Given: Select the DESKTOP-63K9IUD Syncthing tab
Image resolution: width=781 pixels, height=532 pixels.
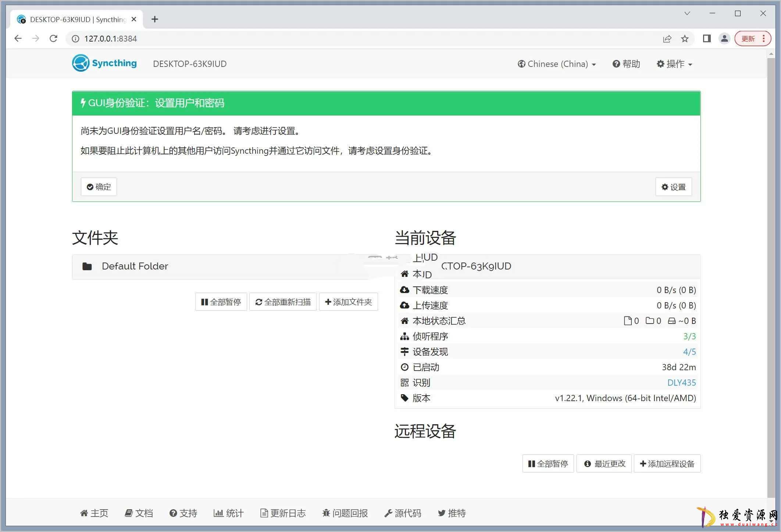Looking at the screenshot, I should tap(76, 19).
